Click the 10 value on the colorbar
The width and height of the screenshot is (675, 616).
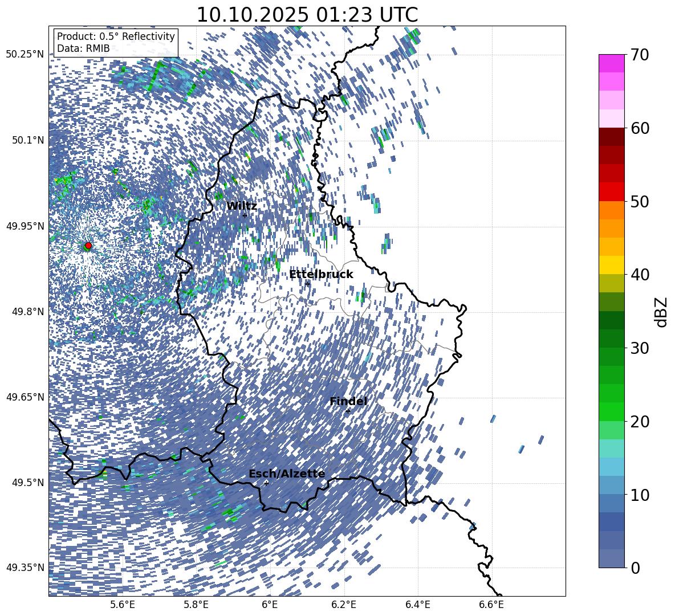(640, 495)
